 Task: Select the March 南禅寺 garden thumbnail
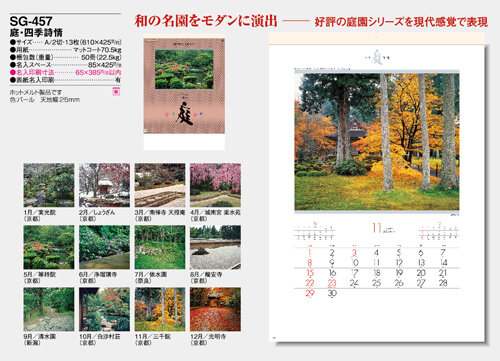160,185
